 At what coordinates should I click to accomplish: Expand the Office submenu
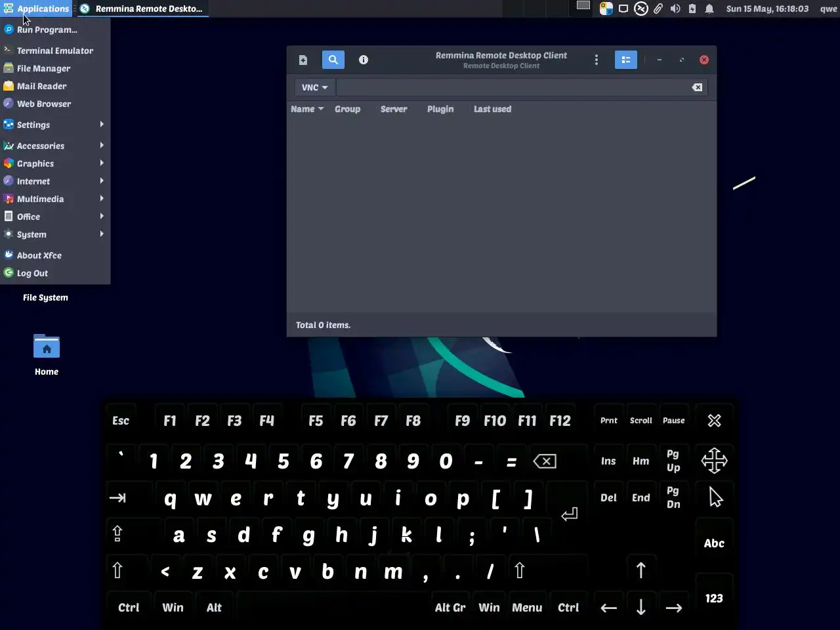pyautogui.click(x=55, y=217)
